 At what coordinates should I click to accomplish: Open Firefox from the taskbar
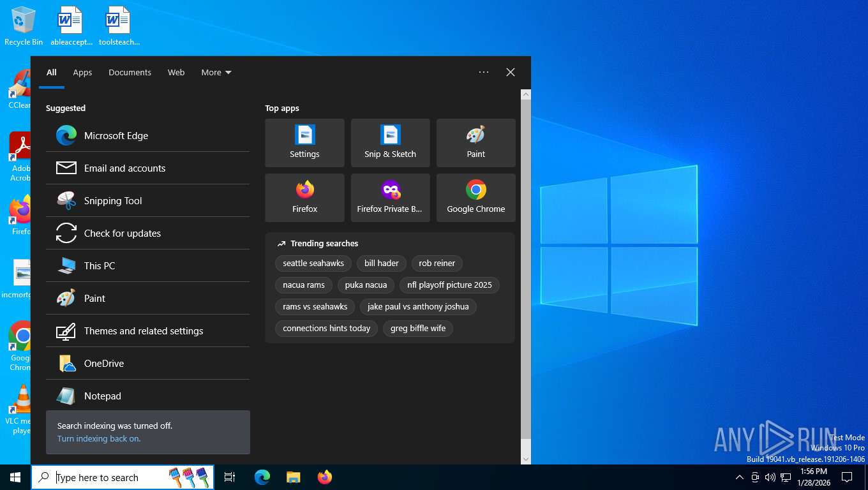click(325, 477)
